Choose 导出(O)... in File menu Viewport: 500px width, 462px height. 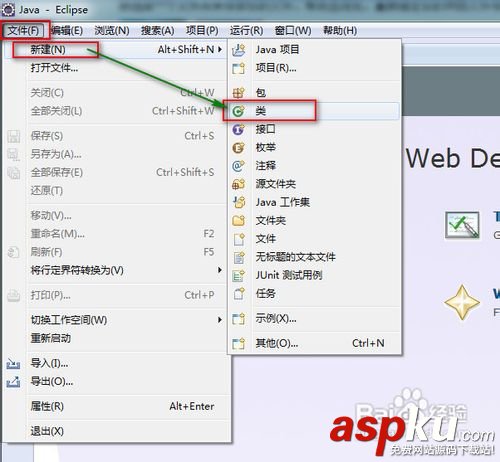(116, 382)
